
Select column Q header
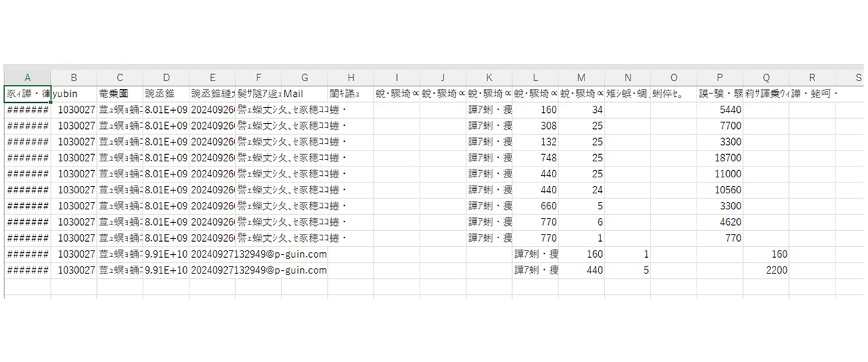click(x=766, y=77)
